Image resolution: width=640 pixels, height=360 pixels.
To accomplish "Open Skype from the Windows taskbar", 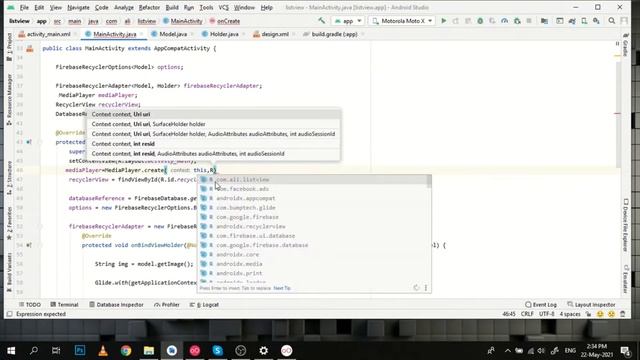I will [x=218, y=351].
